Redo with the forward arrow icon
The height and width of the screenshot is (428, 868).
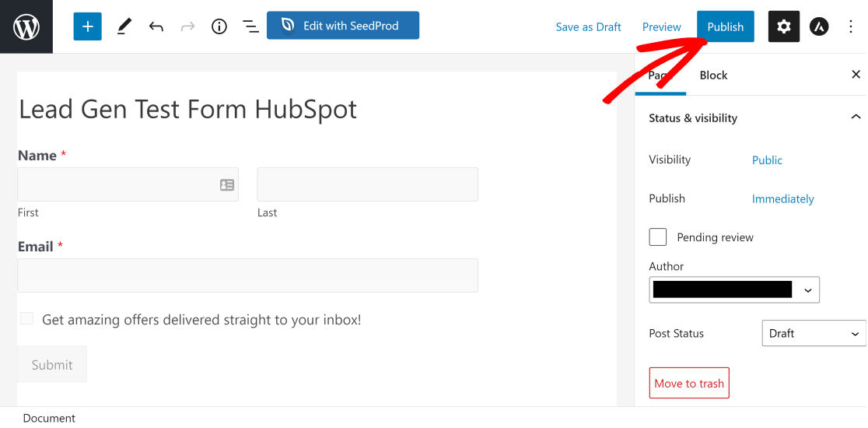[188, 26]
